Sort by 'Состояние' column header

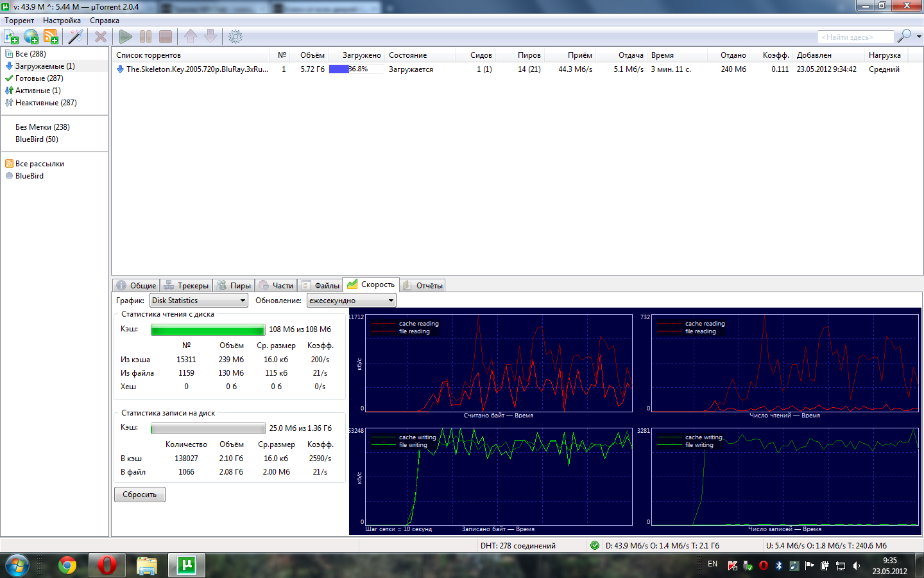(x=407, y=55)
